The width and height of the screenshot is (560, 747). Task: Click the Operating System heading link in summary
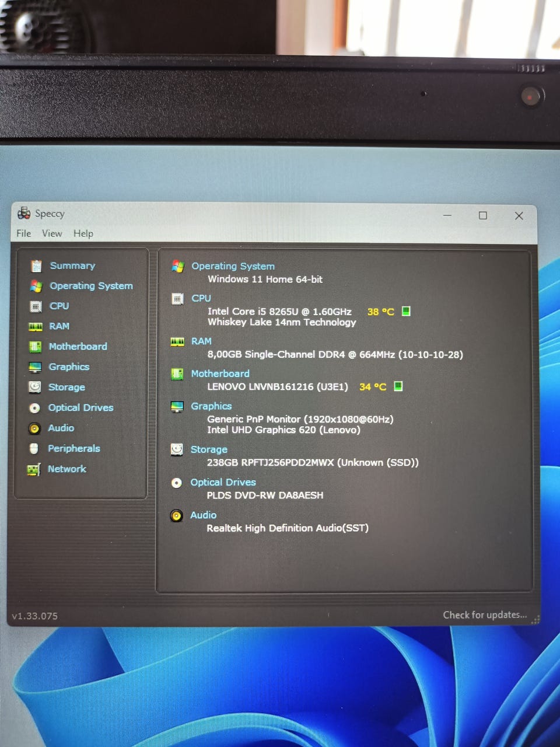coord(233,266)
